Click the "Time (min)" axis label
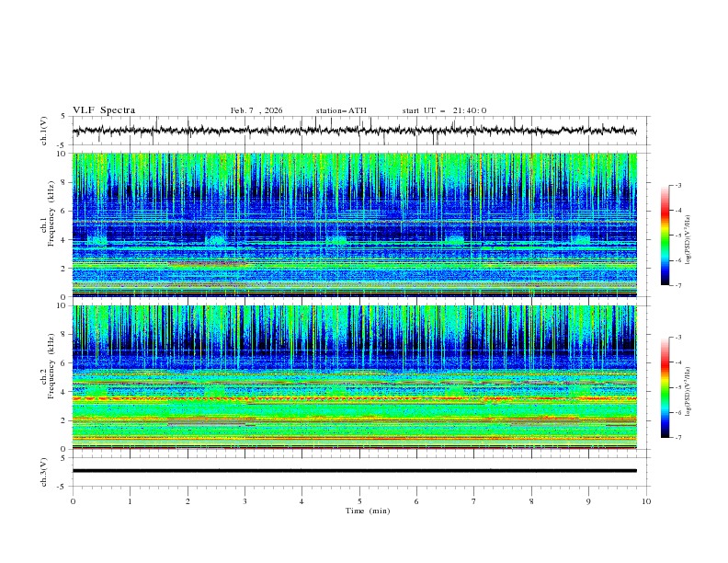The height and width of the screenshot is (563, 728). coord(368,511)
